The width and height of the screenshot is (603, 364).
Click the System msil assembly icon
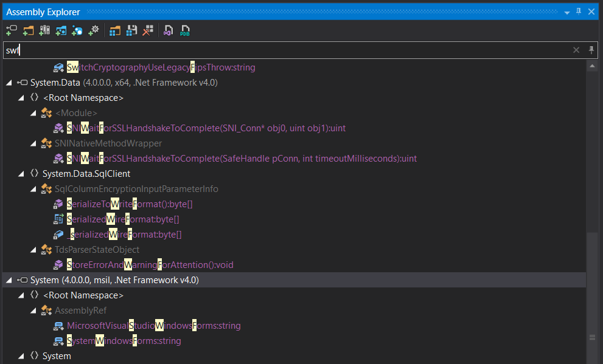pos(23,280)
